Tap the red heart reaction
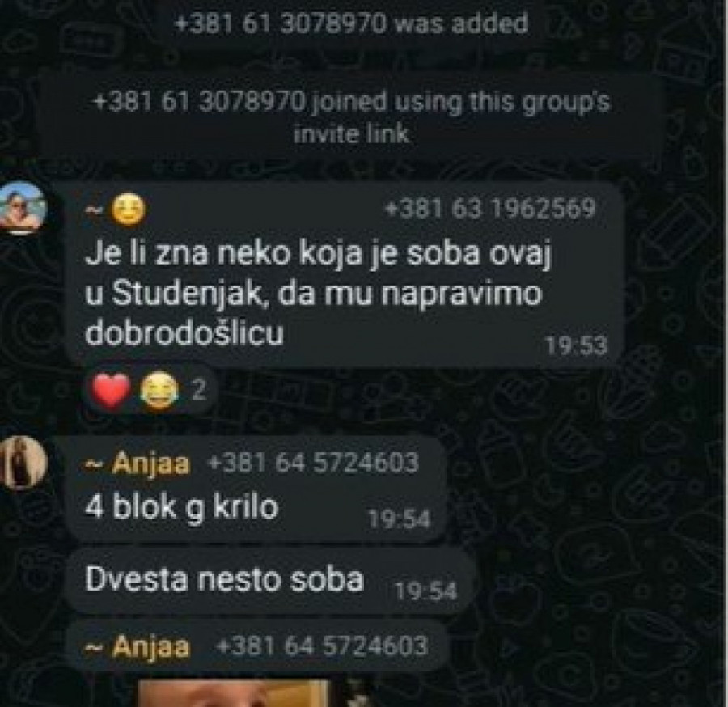728x707 pixels. (x=110, y=391)
